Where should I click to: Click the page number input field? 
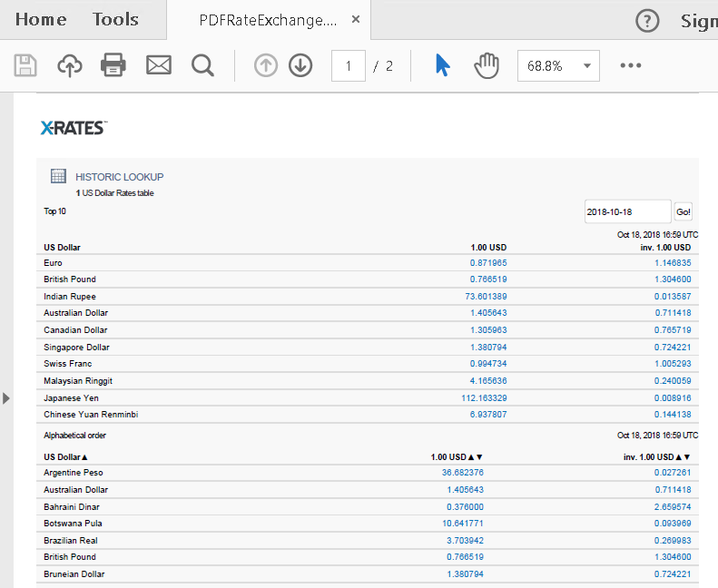(349, 66)
